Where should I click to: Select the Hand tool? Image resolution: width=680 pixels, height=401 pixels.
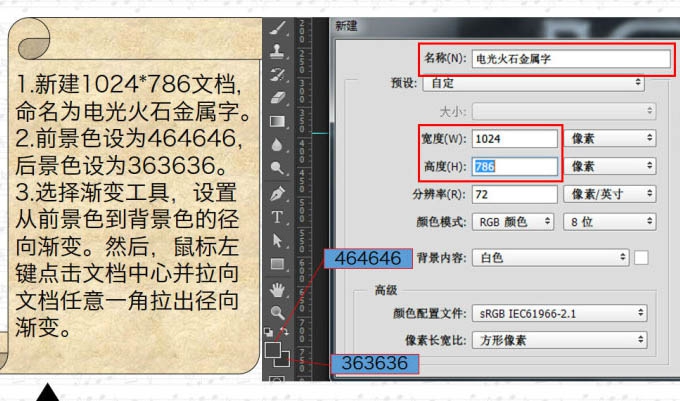point(278,290)
